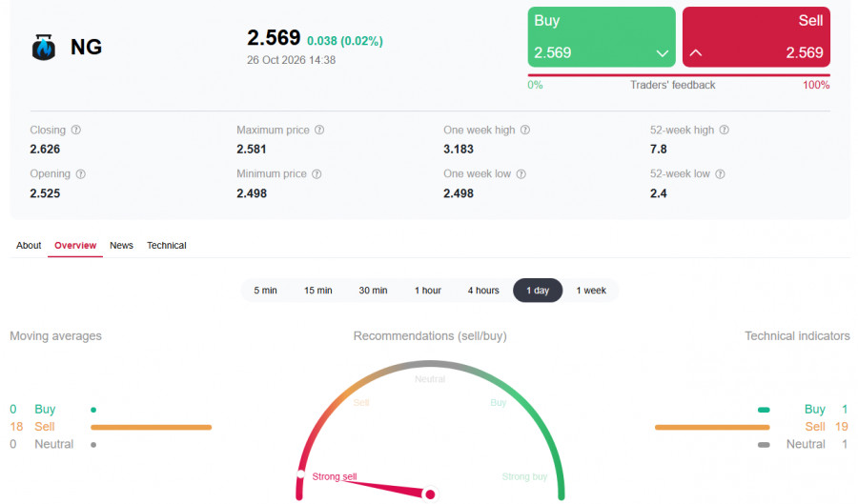The height and width of the screenshot is (504, 858).
Task: Click the 52-week high value 7.8
Action: (658, 150)
